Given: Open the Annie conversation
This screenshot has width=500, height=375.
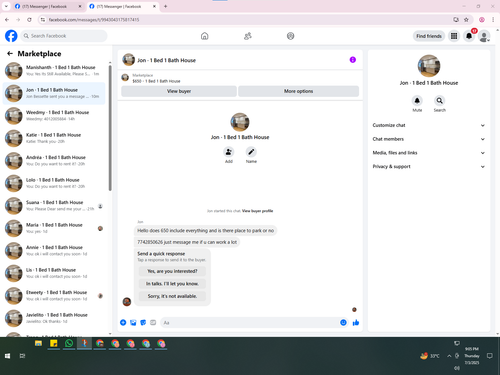Looking at the screenshot, I should [54, 250].
